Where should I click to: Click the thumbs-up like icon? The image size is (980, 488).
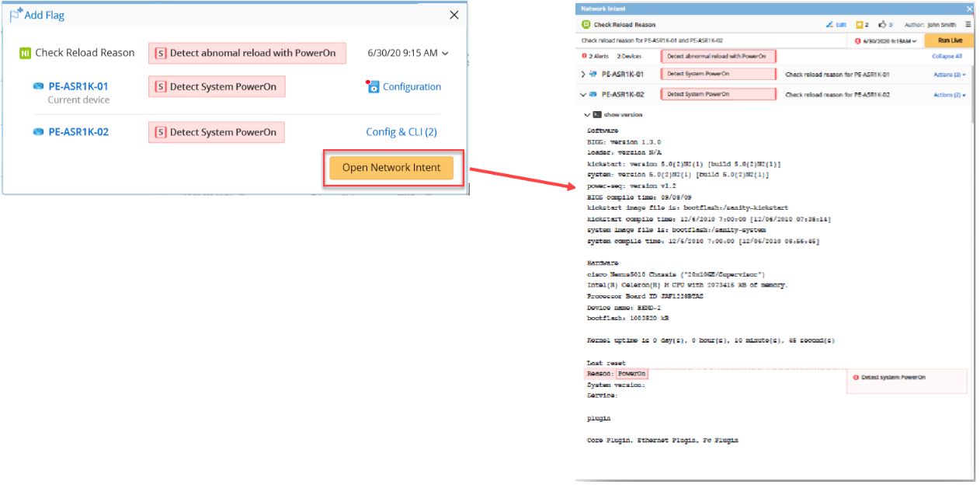pyautogui.click(x=882, y=25)
